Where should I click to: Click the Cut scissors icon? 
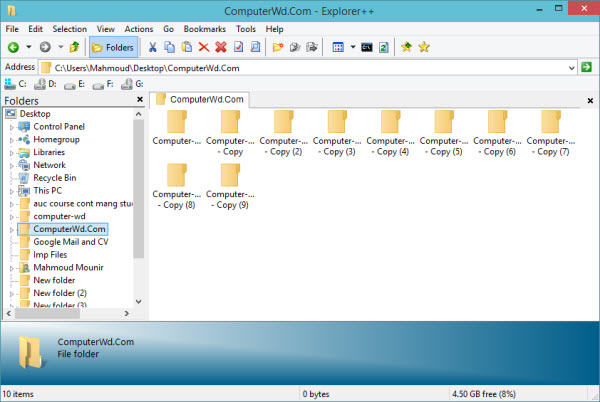point(153,47)
